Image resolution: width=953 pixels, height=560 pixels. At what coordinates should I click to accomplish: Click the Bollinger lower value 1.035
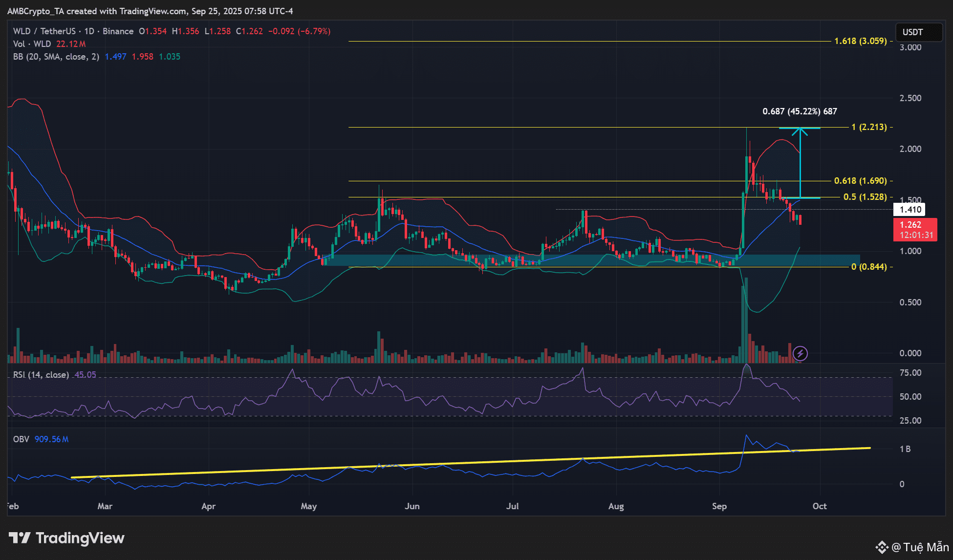pos(170,57)
